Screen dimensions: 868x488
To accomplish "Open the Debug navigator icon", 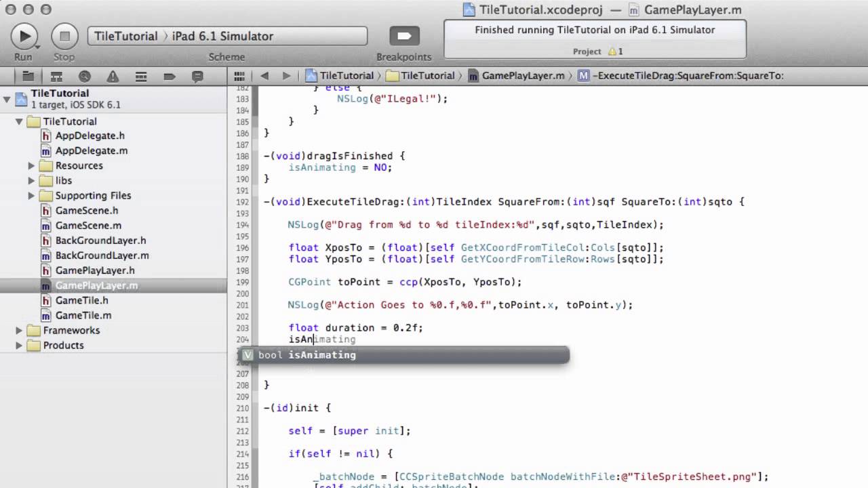I will pos(141,76).
